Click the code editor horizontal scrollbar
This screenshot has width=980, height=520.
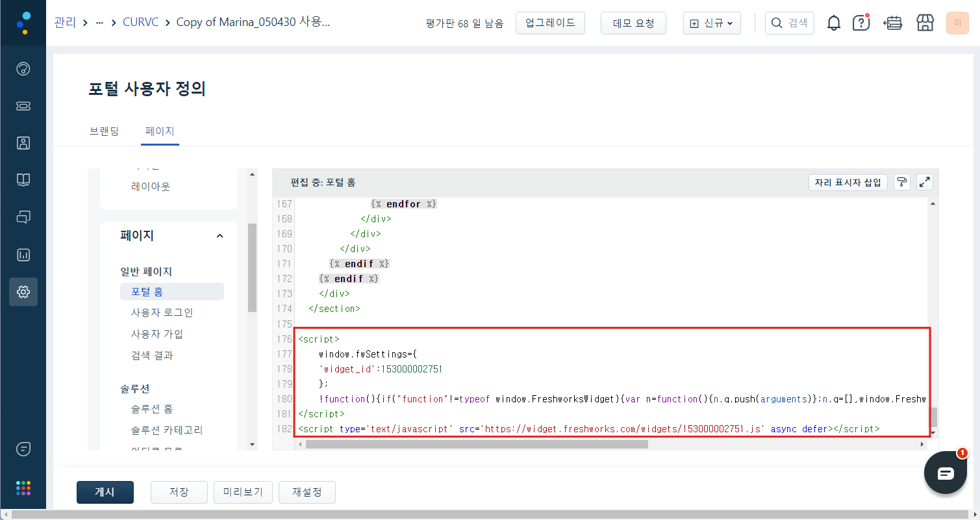[477, 444]
